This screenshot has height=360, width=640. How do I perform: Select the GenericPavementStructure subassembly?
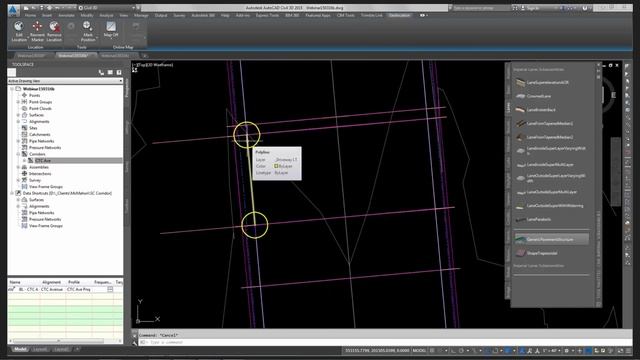[x=551, y=239]
